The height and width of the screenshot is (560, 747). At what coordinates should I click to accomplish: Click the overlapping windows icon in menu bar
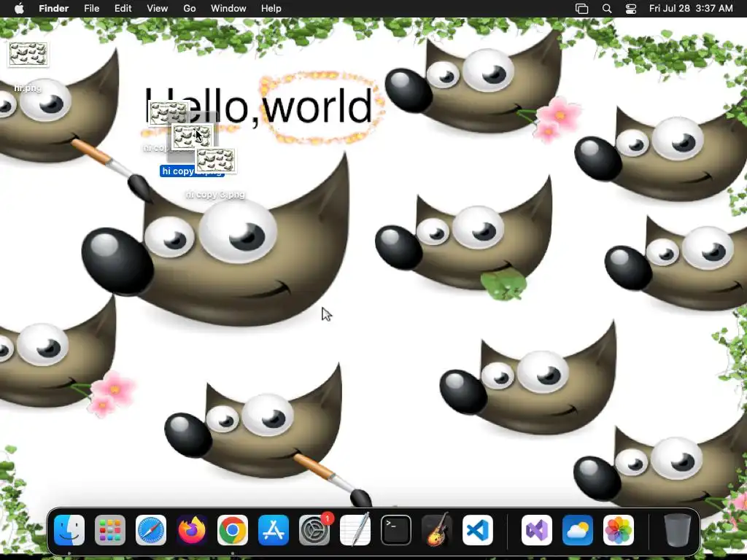[581, 9]
